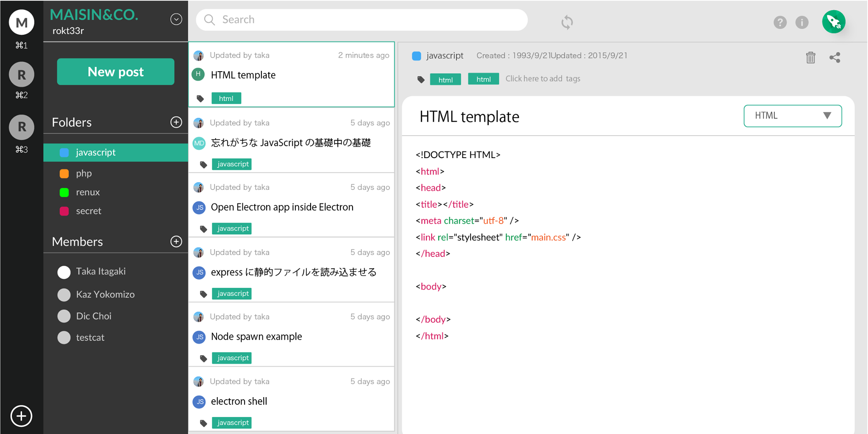The width and height of the screenshot is (868, 434).
Task: Switch to the M team (⌘1)
Action: (22, 23)
